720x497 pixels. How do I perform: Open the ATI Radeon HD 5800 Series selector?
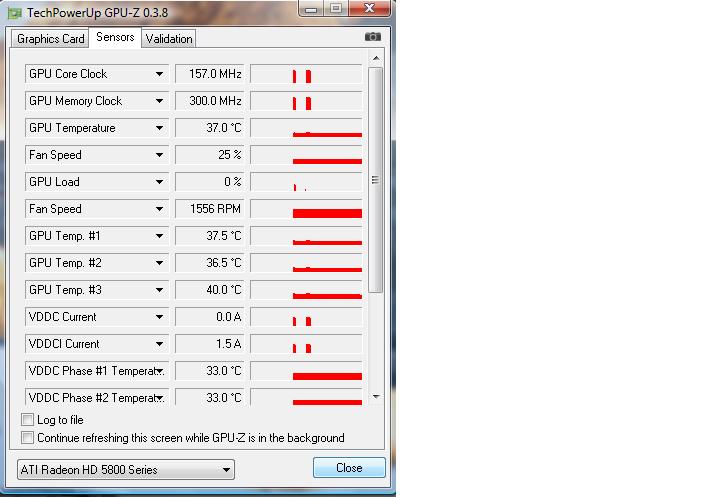tap(126, 469)
